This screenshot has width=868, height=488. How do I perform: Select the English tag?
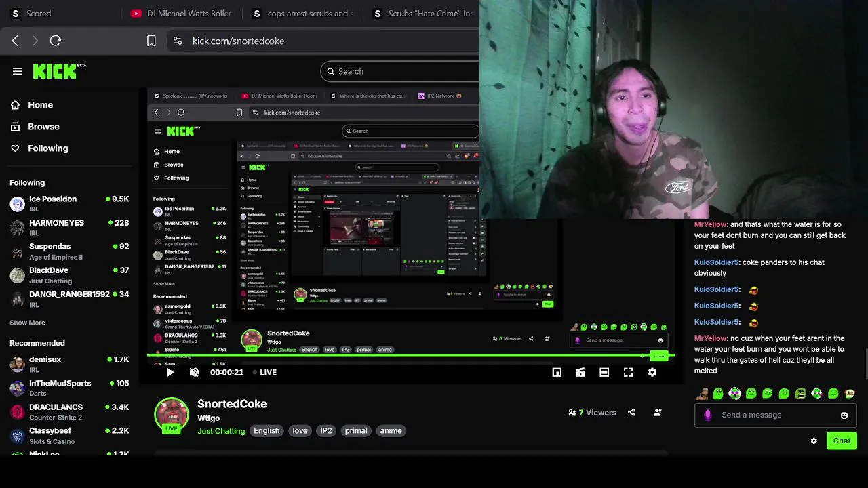point(267,431)
